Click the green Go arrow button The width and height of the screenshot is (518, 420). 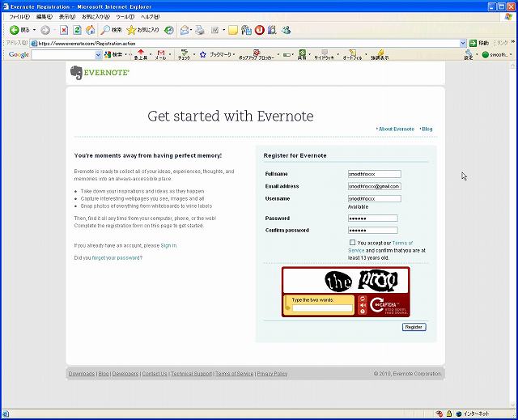(x=473, y=43)
